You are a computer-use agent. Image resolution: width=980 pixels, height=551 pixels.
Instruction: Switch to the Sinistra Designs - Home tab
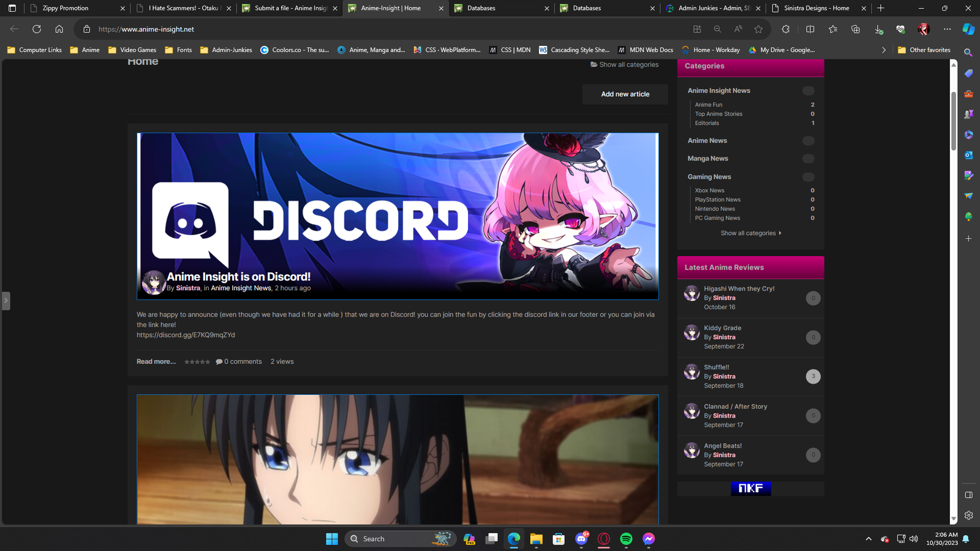pos(816,9)
